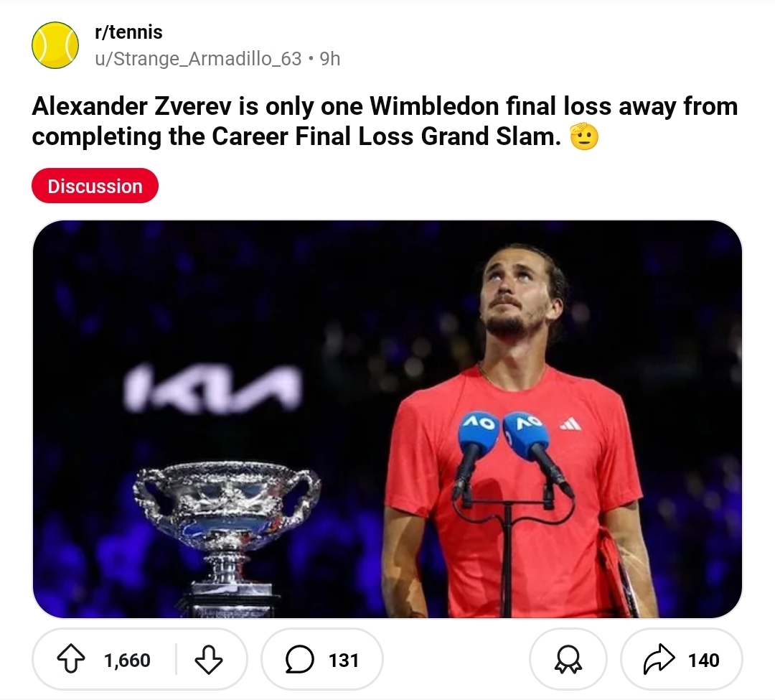This screenshot has height=700, width=775.
Task: Open comments via the speech bubble icon
Action: [299, 660]
